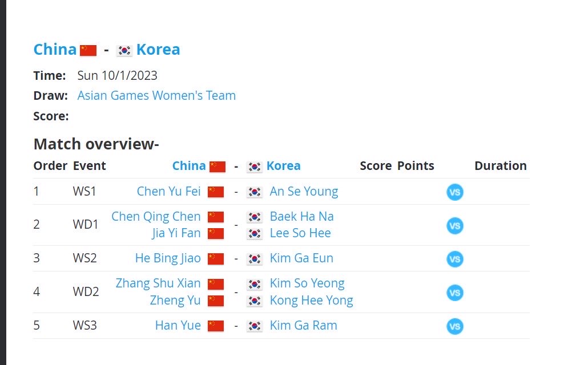Open Chen Qing Chen player page
Image resolution: width=588 pixels, height=365 pixels.
(x=156, y=216)
